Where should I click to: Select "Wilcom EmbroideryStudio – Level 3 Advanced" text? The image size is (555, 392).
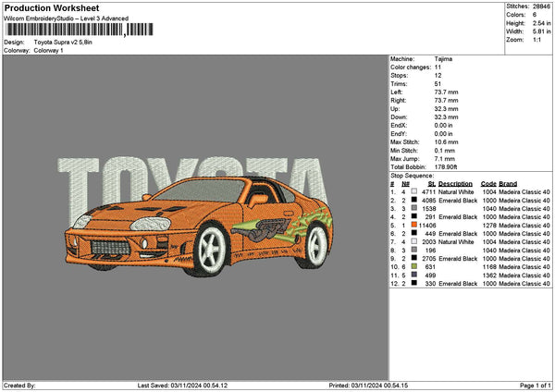click(67, 18)
